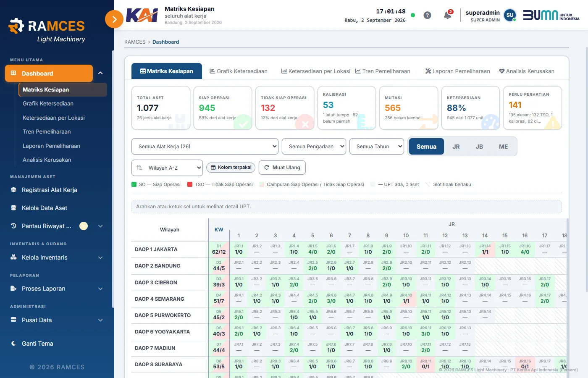Screen dimensions: 588x378
Task: Click Pantau Riwayat history icon
Action: [13, 226]
